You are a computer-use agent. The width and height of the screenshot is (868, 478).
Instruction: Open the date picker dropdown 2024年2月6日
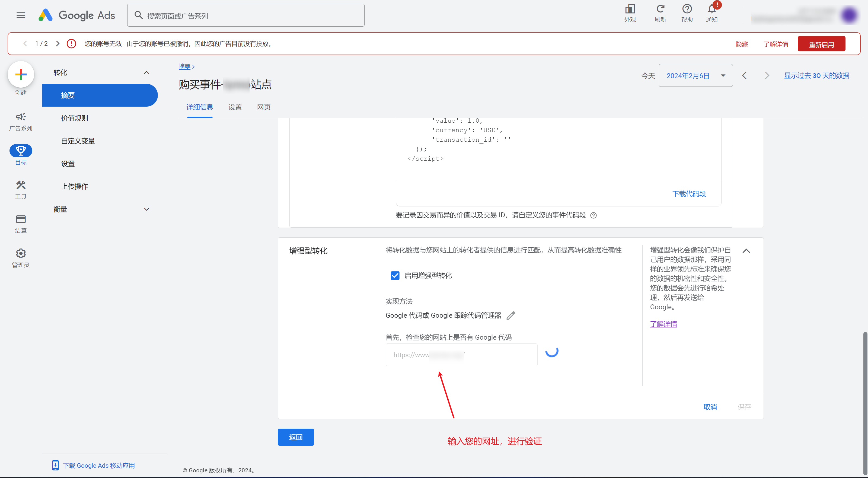pyautogui.click(x=695, y=75)
